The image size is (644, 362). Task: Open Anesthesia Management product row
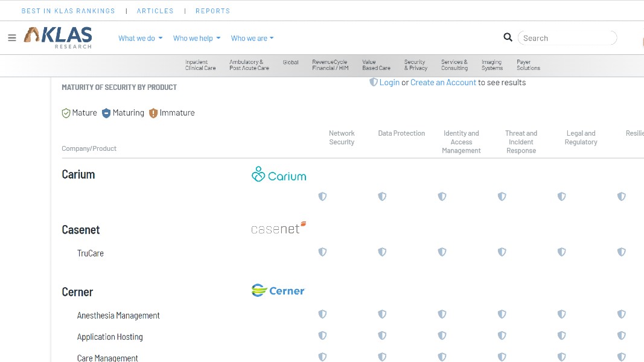click(118, 316)
